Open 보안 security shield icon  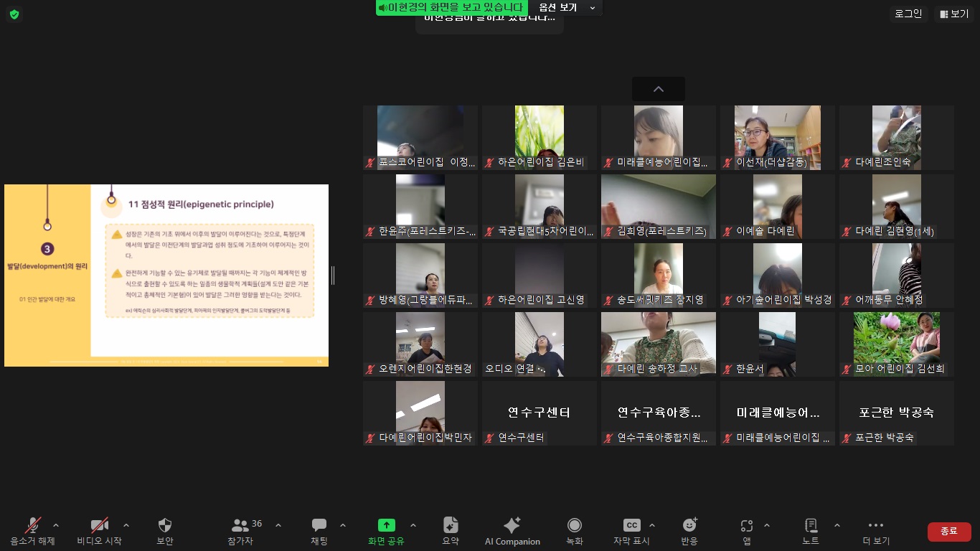[x=165, y=525]
